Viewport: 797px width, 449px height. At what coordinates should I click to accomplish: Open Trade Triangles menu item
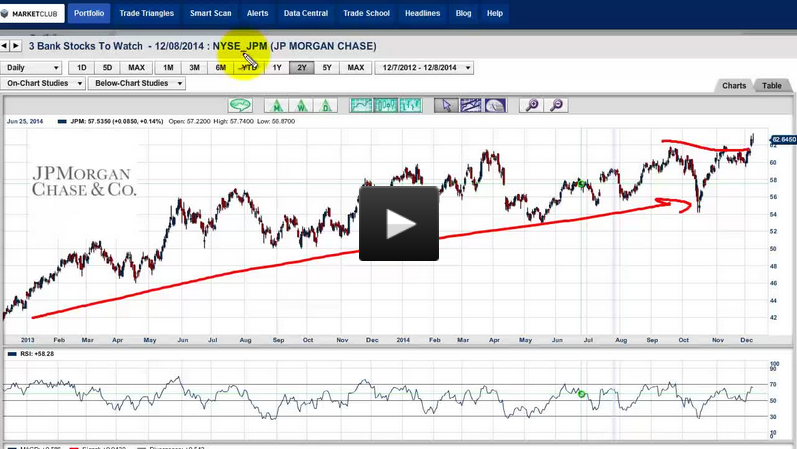coord(146,13)
